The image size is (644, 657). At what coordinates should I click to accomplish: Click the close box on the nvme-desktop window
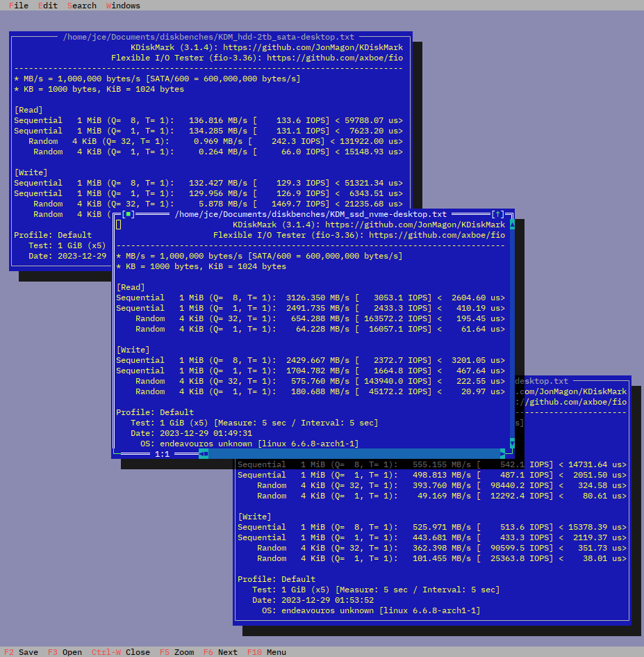click(129, 214)
